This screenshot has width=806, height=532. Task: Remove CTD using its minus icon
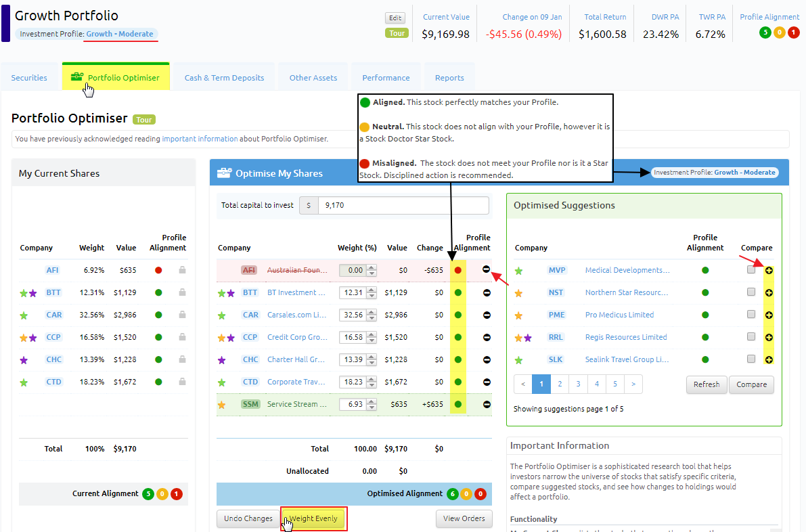point(487,382)
